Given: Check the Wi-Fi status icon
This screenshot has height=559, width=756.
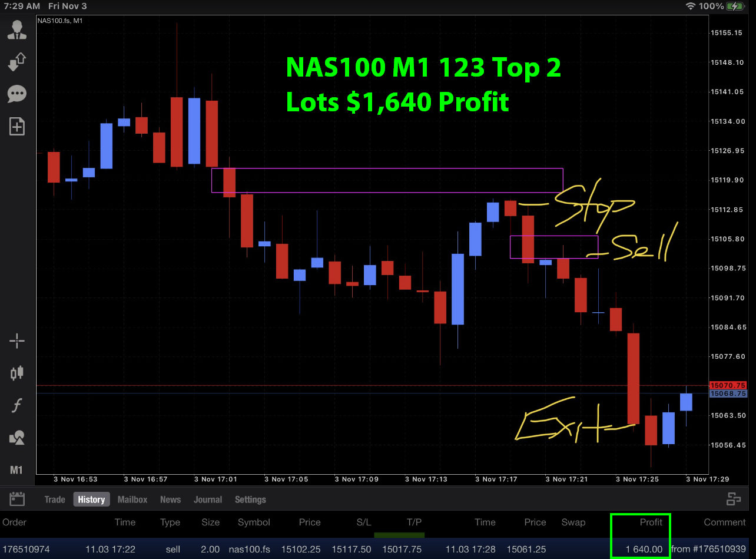Looking at the screenshot, I should pos(690,6).
